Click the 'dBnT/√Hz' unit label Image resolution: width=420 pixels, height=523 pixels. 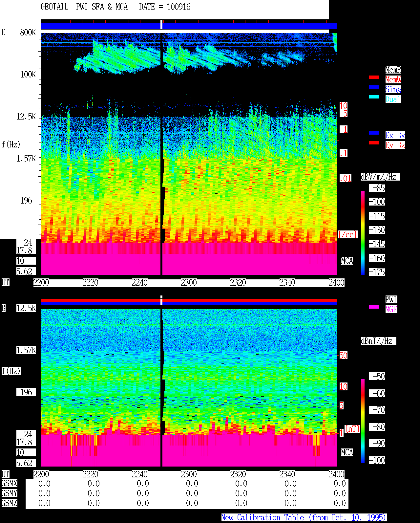(378, 341)
